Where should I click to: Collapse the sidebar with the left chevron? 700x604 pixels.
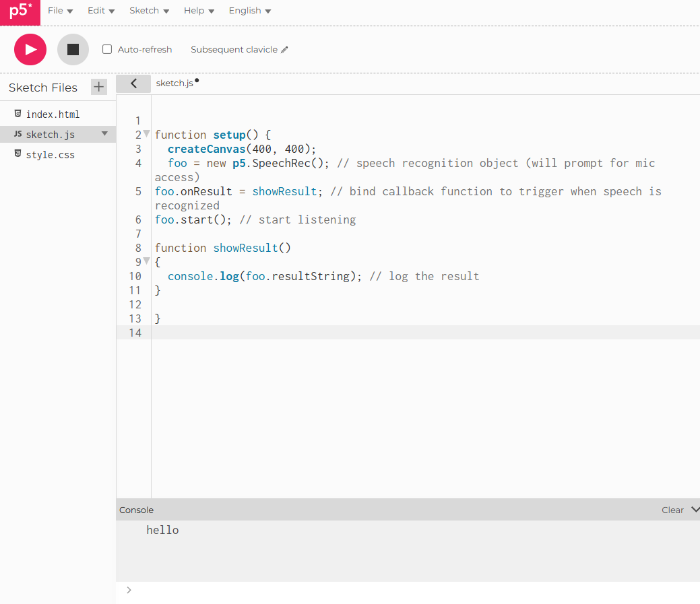click(133, 83)
